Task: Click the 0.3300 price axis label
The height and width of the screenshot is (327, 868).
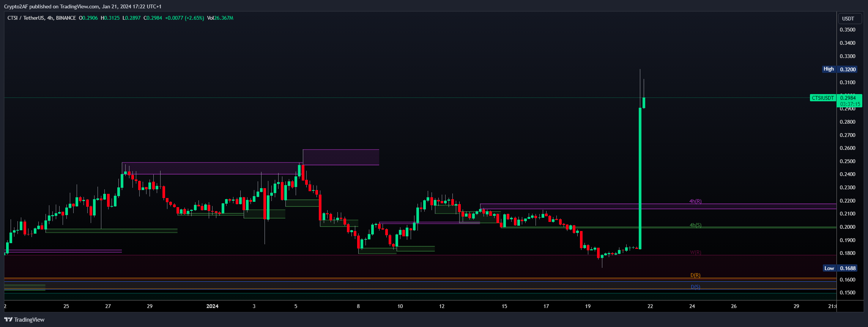Action: (848, 56)
